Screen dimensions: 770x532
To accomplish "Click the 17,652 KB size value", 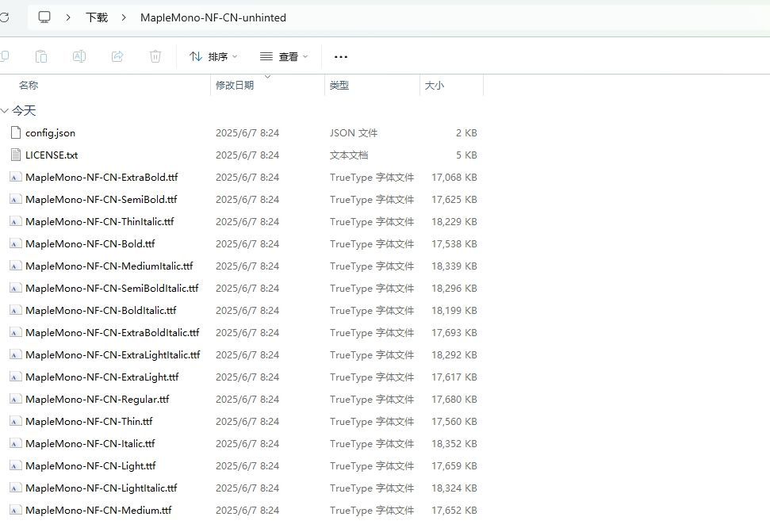I will click(454, 511).
